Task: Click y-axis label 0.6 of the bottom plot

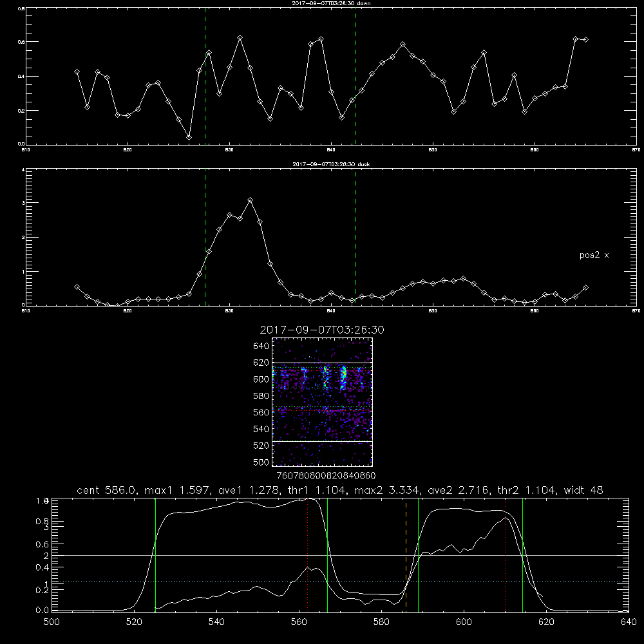Action: [x=43, y=544]
